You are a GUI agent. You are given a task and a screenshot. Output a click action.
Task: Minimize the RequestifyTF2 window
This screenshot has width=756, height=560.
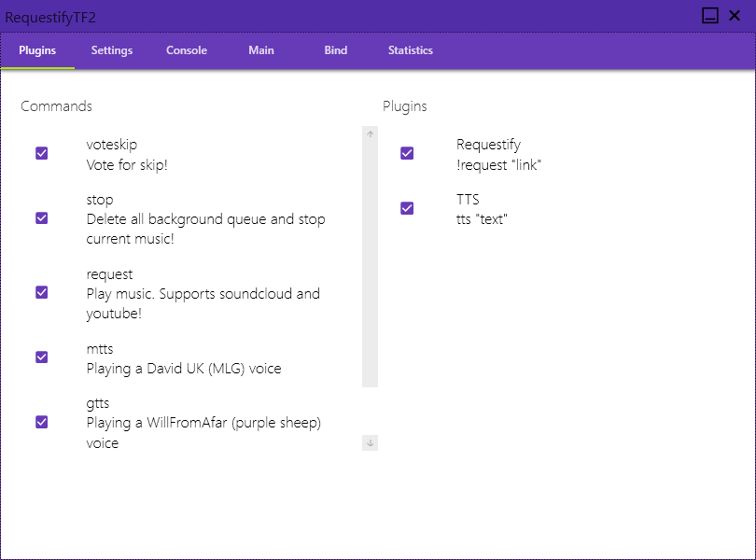pos(709,16)
